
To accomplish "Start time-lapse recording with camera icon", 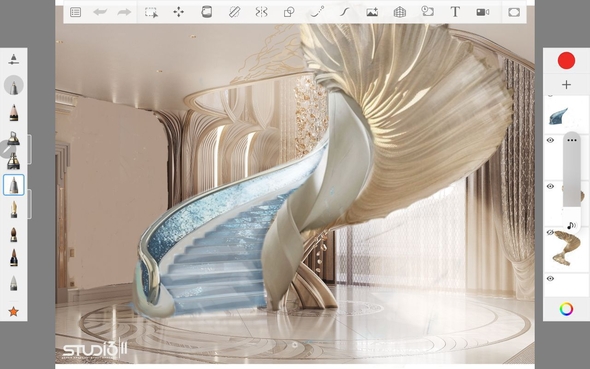I will tap(482, 12).
